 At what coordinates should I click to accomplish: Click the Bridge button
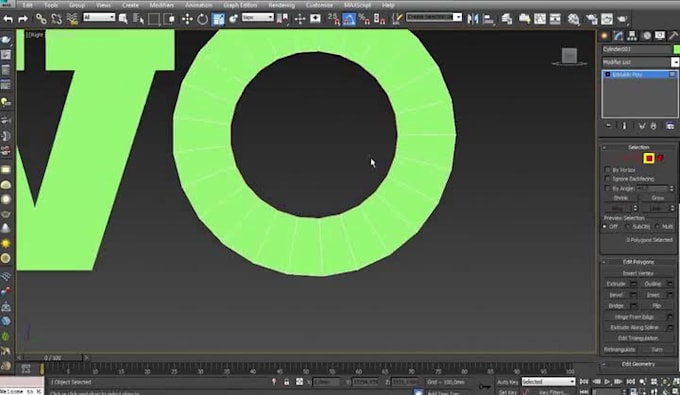pyautogui.click(x=616, y=306)
